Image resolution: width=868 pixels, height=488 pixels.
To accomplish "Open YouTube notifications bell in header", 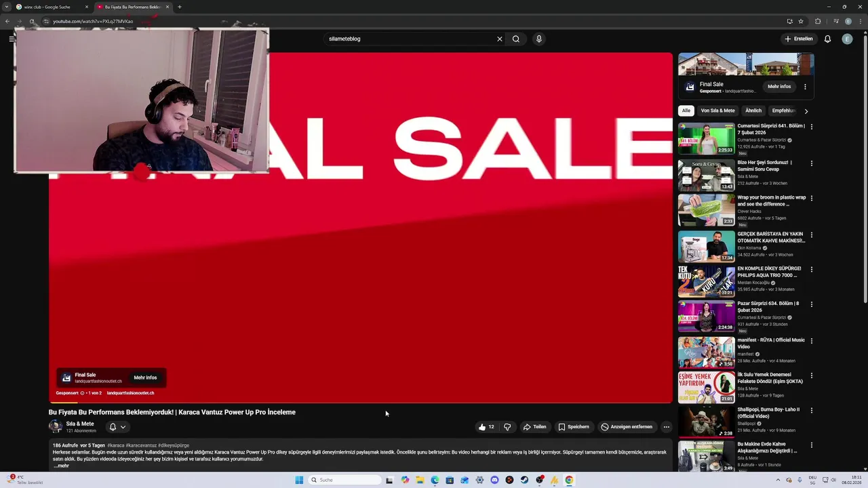I will click(827, 39).
